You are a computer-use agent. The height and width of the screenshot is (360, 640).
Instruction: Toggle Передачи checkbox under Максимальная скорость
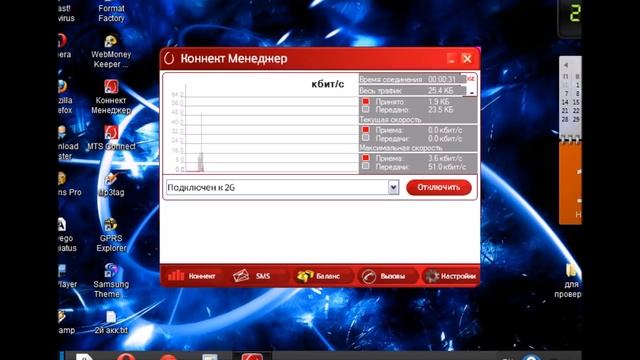365,166
